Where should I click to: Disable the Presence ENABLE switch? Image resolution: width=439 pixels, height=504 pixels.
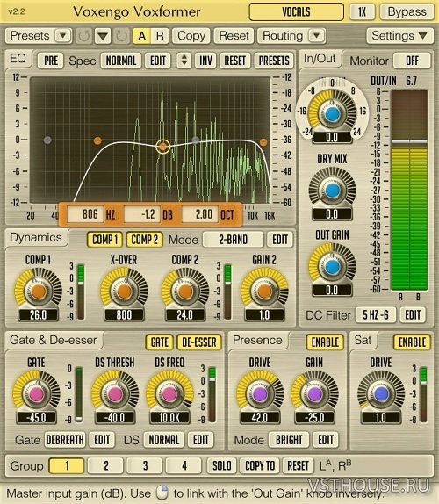pos(325,342)
